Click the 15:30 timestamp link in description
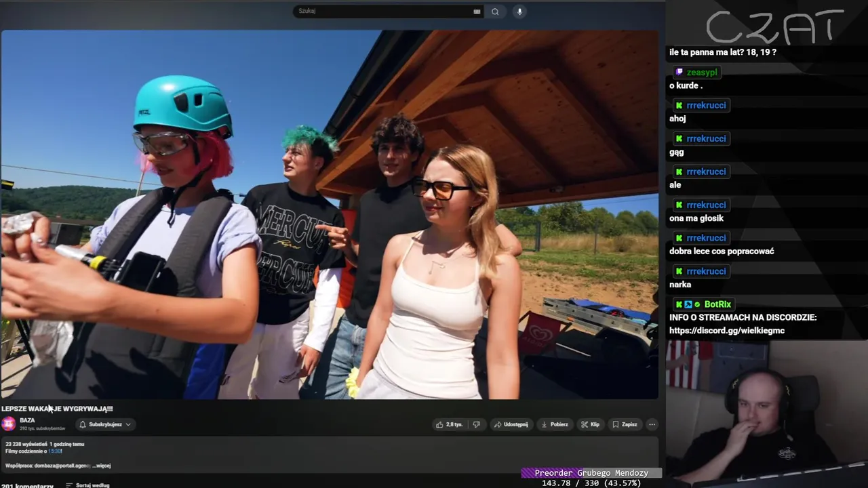Screen dimensions: 868x488 (54, 451)
